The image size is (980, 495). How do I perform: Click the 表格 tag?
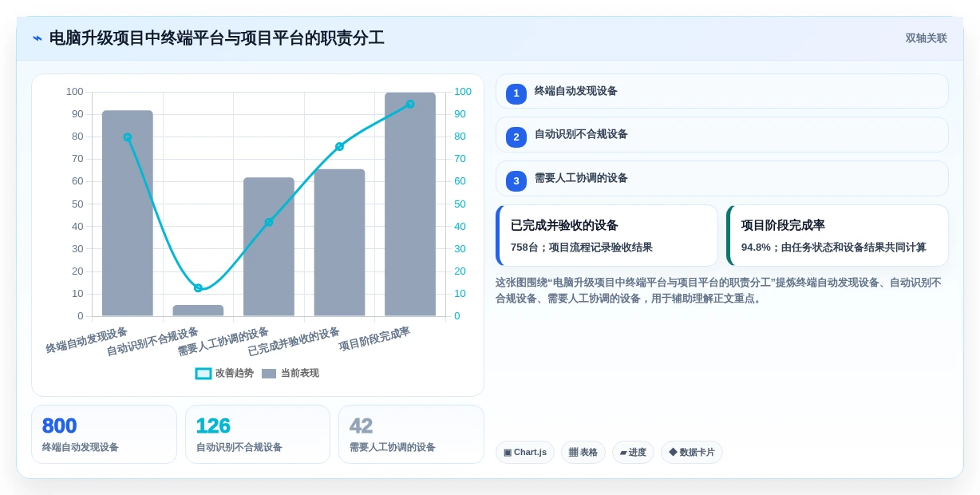tap(583, 453)
